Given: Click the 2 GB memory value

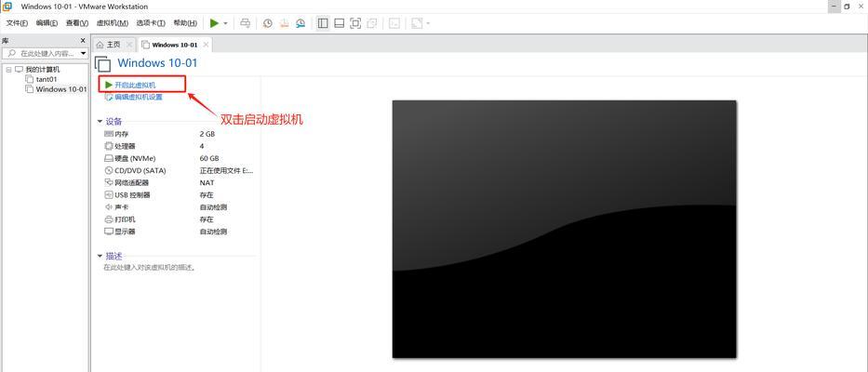Looking at the screenshot, I should pos(207,134).
